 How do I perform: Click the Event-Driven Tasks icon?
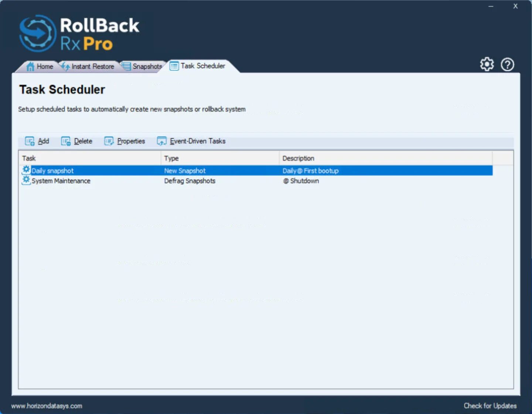pos(162,141)
